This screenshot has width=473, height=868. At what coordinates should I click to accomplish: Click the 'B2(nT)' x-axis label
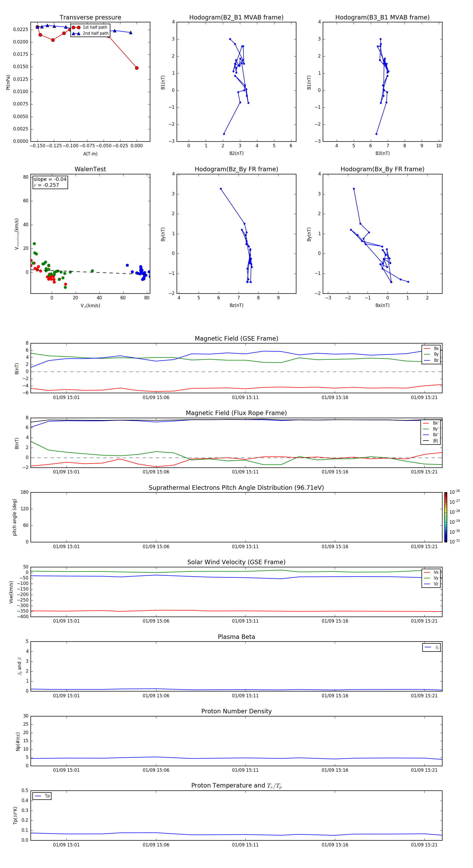point(236,153)
